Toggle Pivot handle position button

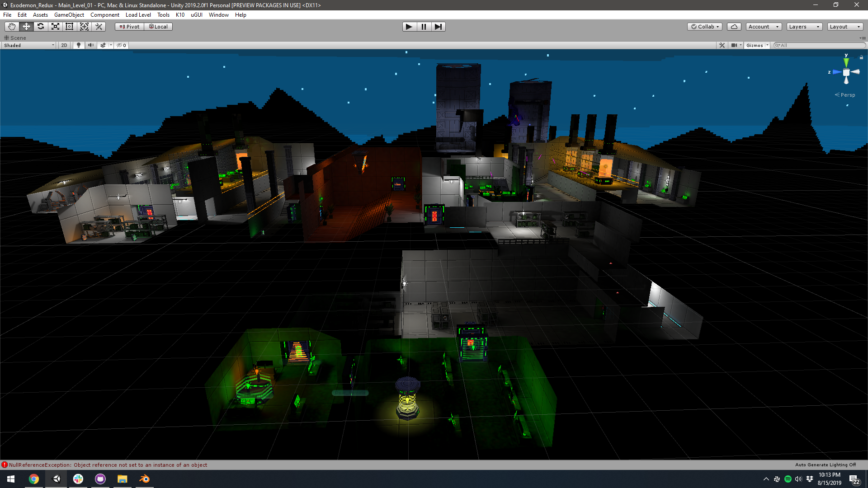[129, 27]
